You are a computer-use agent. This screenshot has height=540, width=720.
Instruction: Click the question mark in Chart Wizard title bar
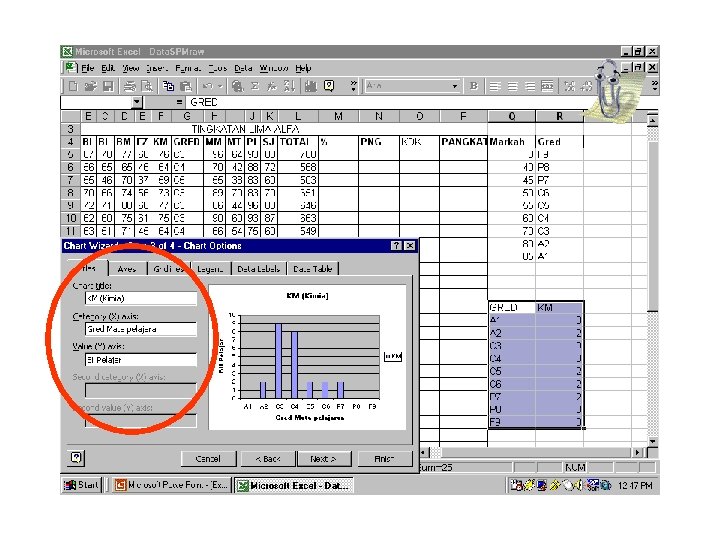click(396, 246)
